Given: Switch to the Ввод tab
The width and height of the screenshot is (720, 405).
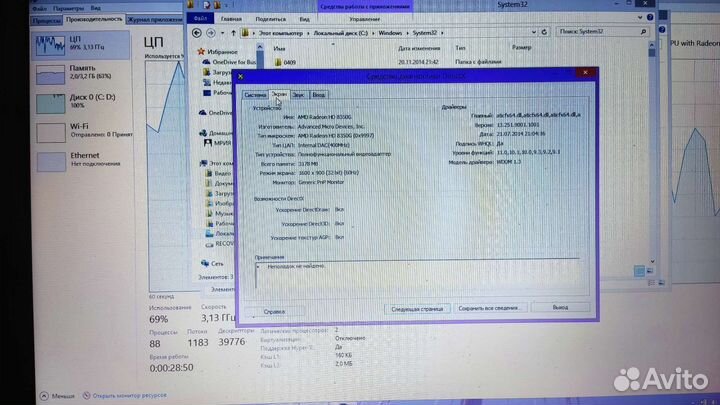Looking at the screenshot, I should 318,94.
